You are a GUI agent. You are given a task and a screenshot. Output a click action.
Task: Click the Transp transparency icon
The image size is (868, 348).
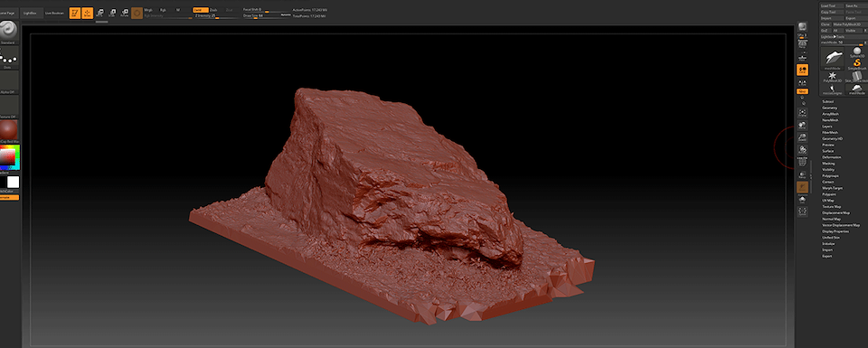(x=802, y=174)
